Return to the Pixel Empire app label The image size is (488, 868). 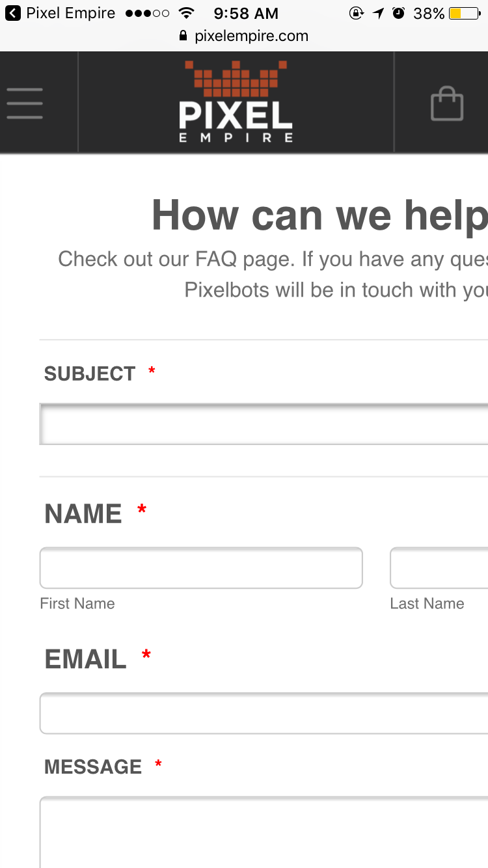click(70, 13)
